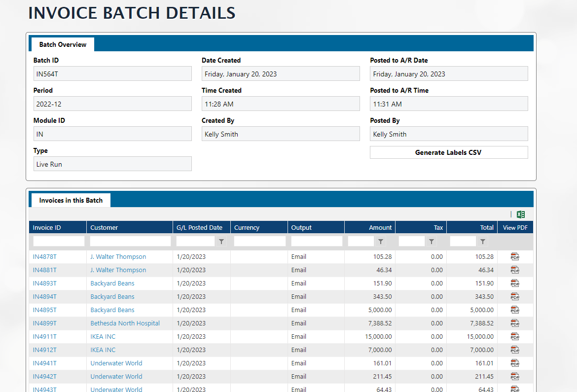
Task: Select Invoices in this Batch tab
Action: coord(71,200)
